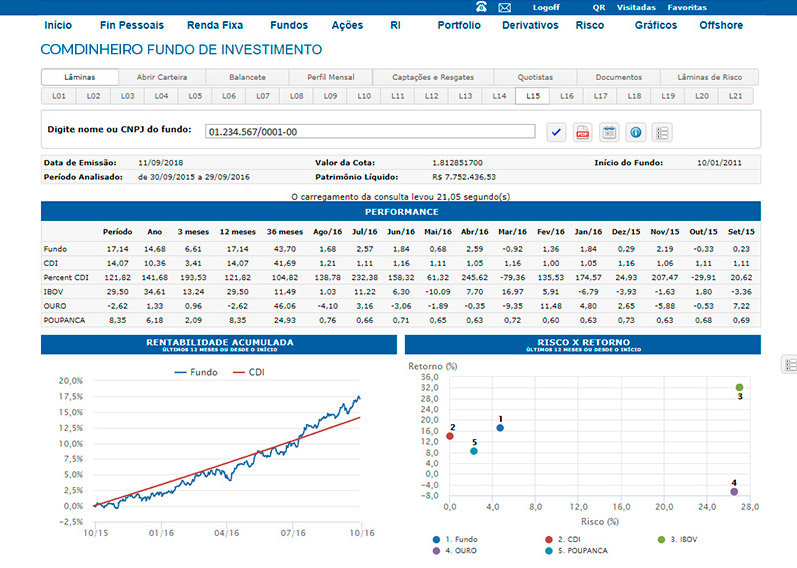Switch to the Documentos tab
797x568 pixels.
[619, 77]
